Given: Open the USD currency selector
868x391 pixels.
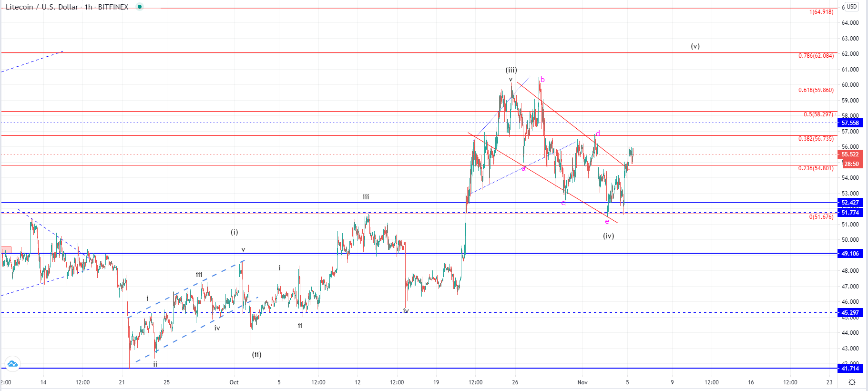Looking at the screenshot, I should click(x=851, y=7).
